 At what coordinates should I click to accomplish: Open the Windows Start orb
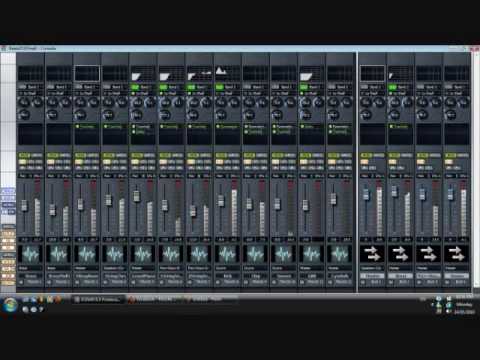pos(10,304)
